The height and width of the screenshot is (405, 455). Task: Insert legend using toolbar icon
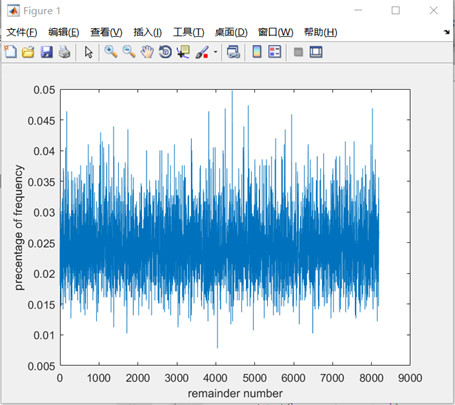coord(275,52)
